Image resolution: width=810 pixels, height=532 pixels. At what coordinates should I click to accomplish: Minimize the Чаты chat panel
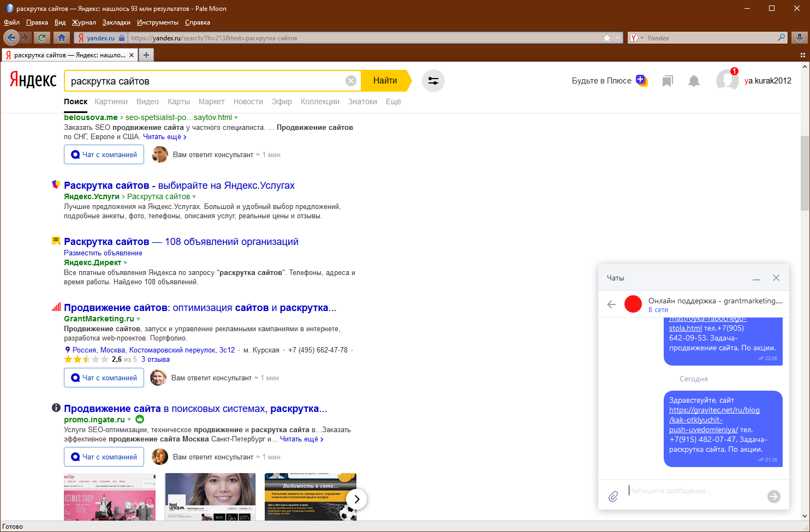757,278
